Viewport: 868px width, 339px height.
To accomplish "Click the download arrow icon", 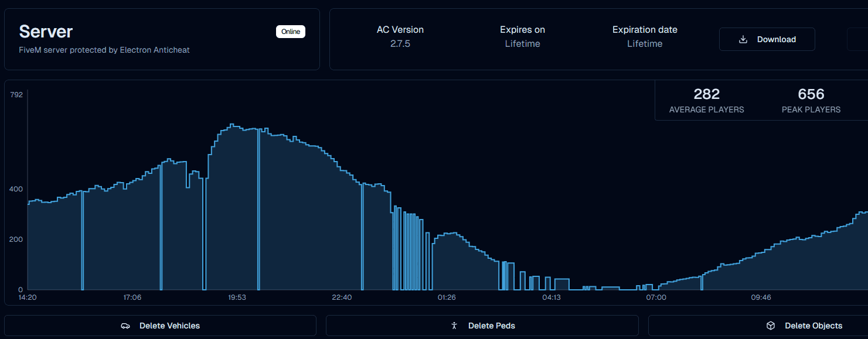I will [743, 39].
